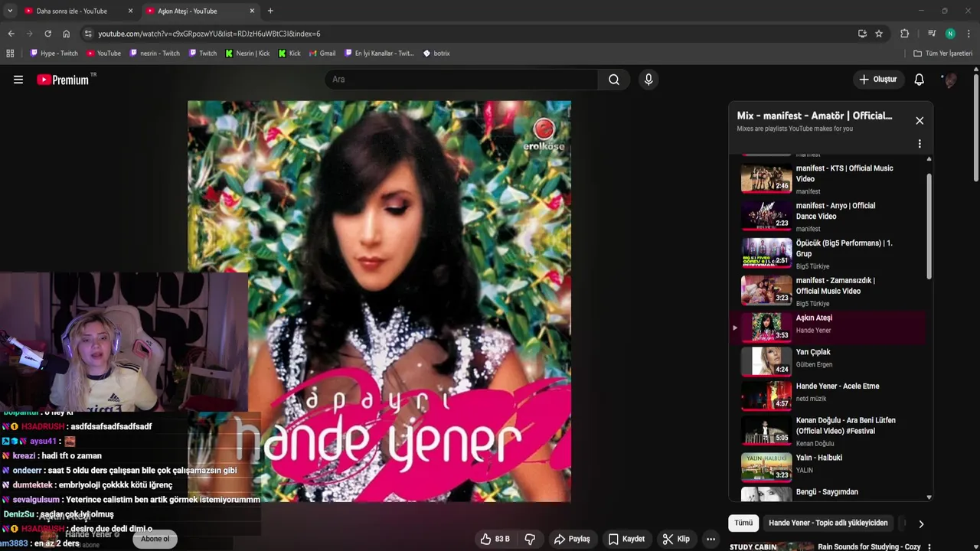
Task: Open the YouTube guide hamburger menu
Action: point(18,80)
